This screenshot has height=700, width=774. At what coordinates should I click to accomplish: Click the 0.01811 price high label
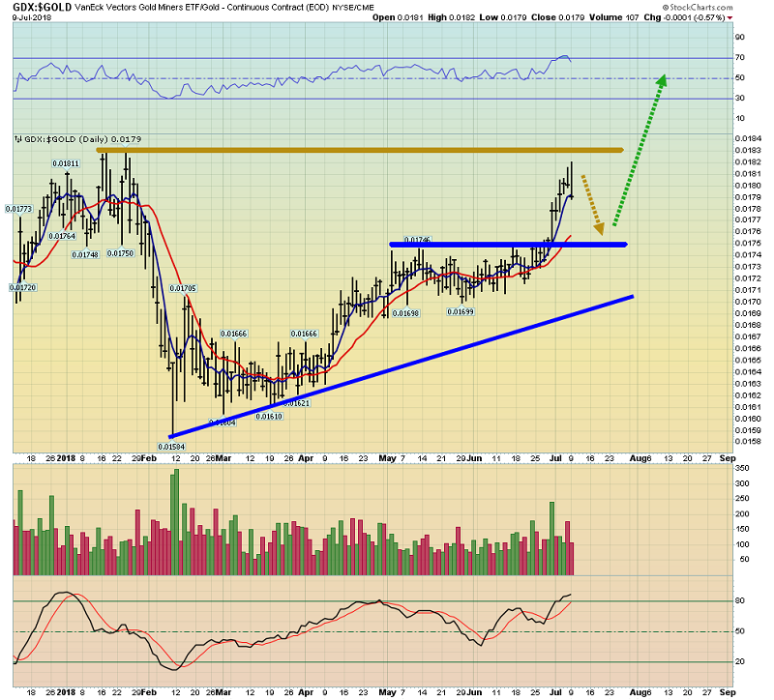[66, 163]
